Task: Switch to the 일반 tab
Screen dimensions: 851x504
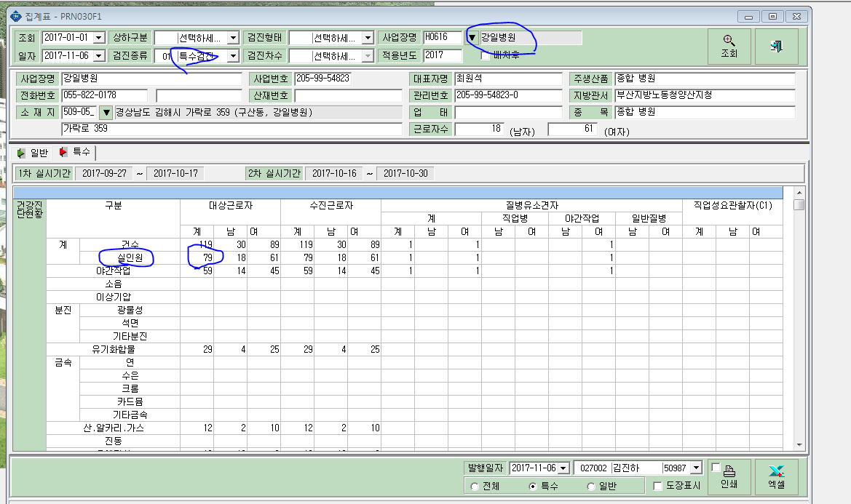Action: 33,153
